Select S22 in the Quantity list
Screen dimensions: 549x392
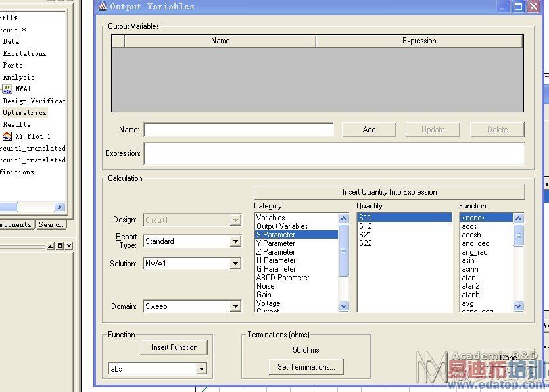pyautogui.click(x=404, y=243)
